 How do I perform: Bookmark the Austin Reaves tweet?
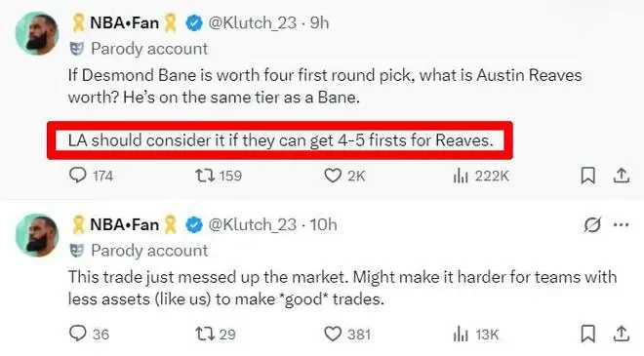(x=587, y=176)
